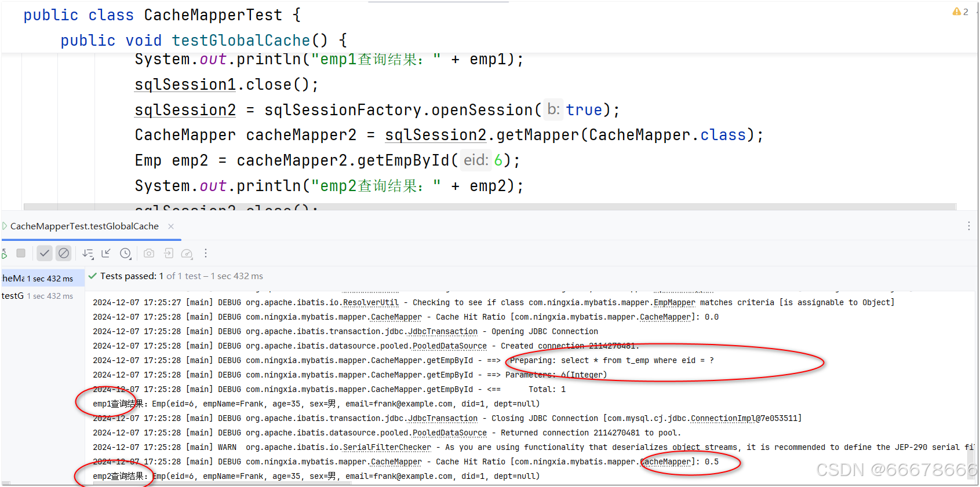This screenshot has height=487, width=980.
Task: Open JdbcTransaction link in 'Opening JDBC Connection' line
Action: point(443,331)
